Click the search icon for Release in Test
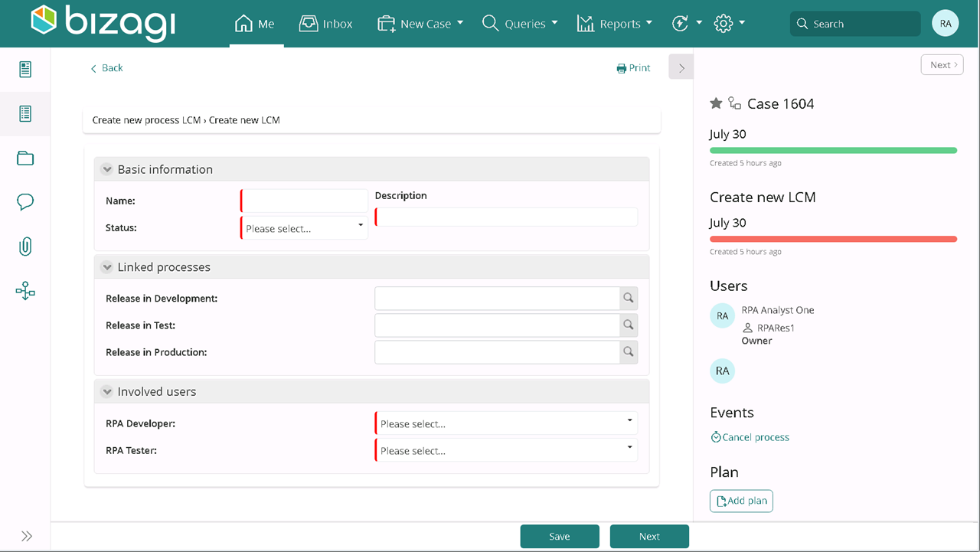This screenshot has width=980, height=552. [629, 325]
